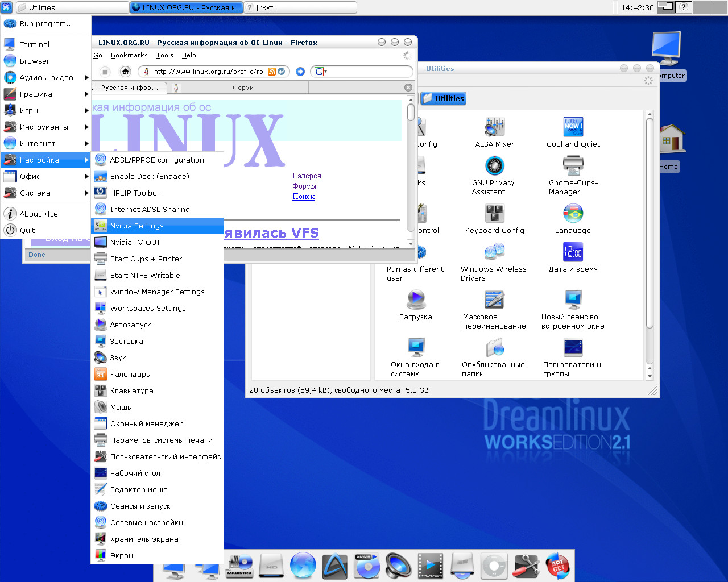Screen dimensions: 728x582
Task: Select Enable Dock (Engage) item
Action: point(157,176)
